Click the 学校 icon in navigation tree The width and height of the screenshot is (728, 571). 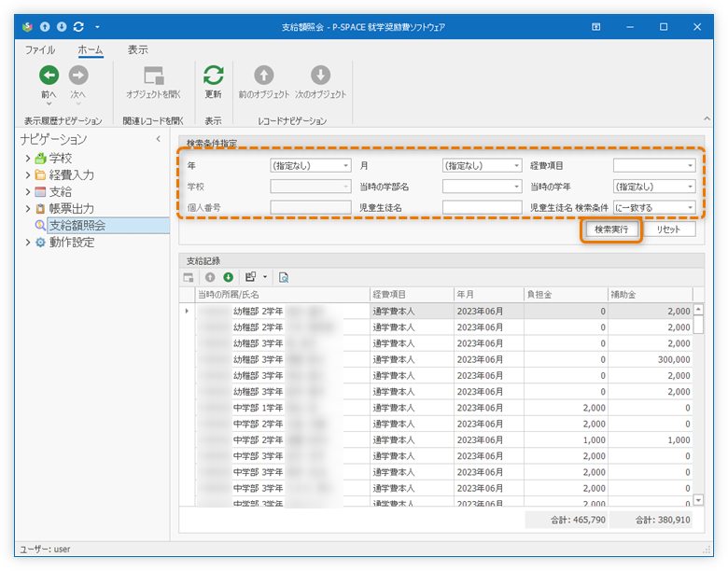click(x=40, y=159)
